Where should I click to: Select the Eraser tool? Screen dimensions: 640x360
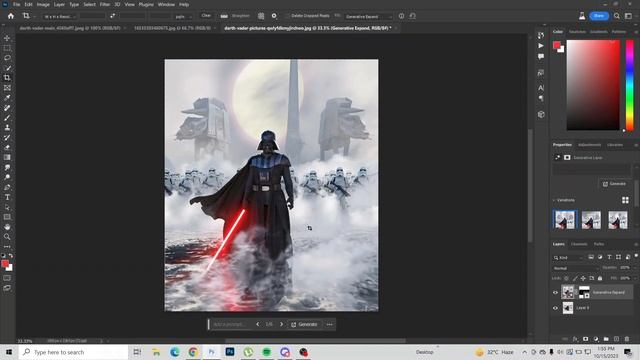(7, 147)
